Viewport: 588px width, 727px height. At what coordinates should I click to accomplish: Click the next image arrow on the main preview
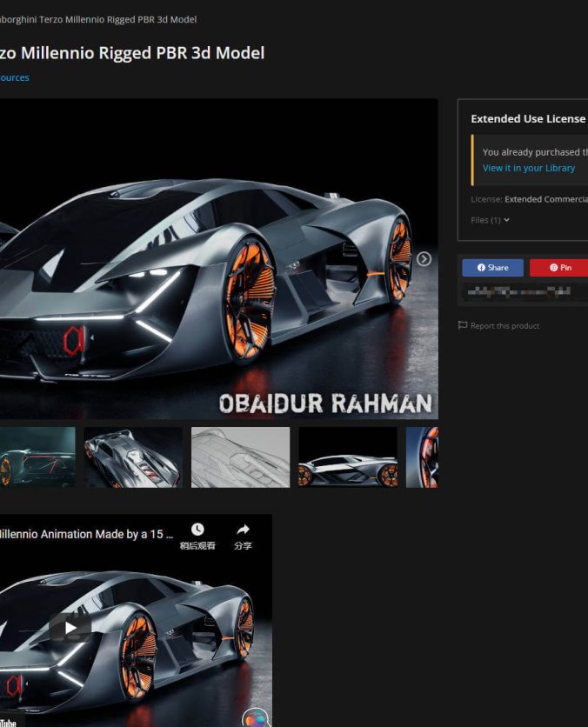424,259
